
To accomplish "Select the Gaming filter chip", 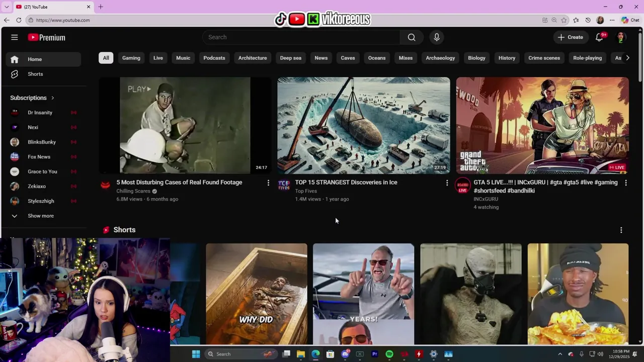I will [131, 58].
